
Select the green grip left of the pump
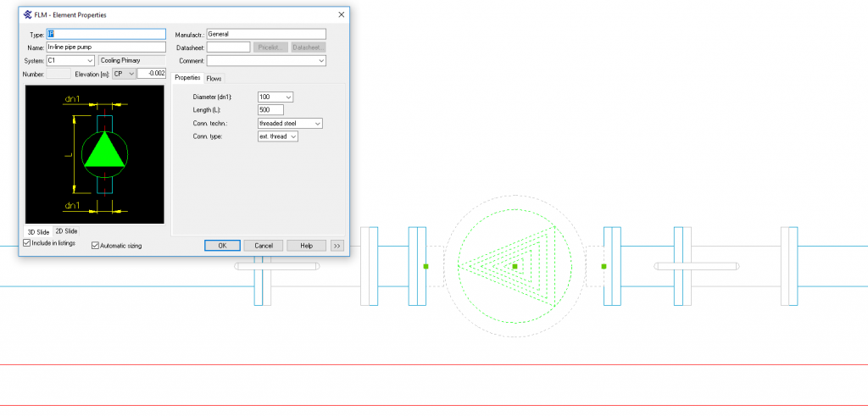(x=426, y=266)
